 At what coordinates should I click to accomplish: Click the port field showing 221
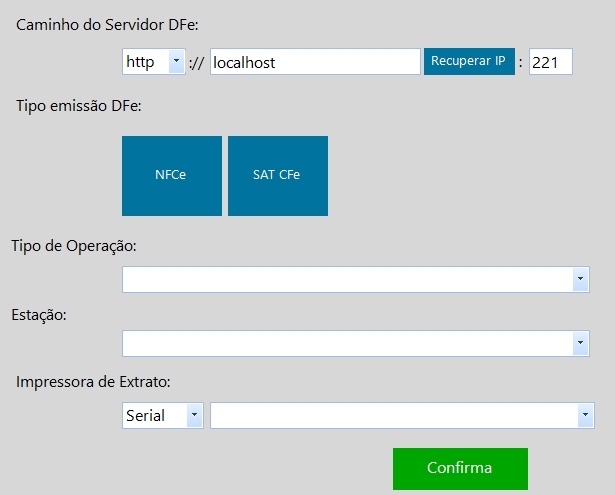(551, 62)
